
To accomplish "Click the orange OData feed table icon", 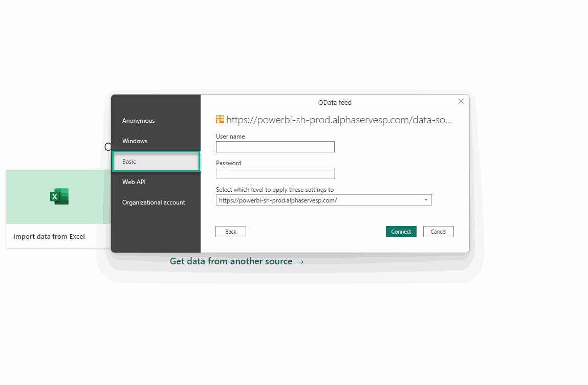I will point(220,120).
